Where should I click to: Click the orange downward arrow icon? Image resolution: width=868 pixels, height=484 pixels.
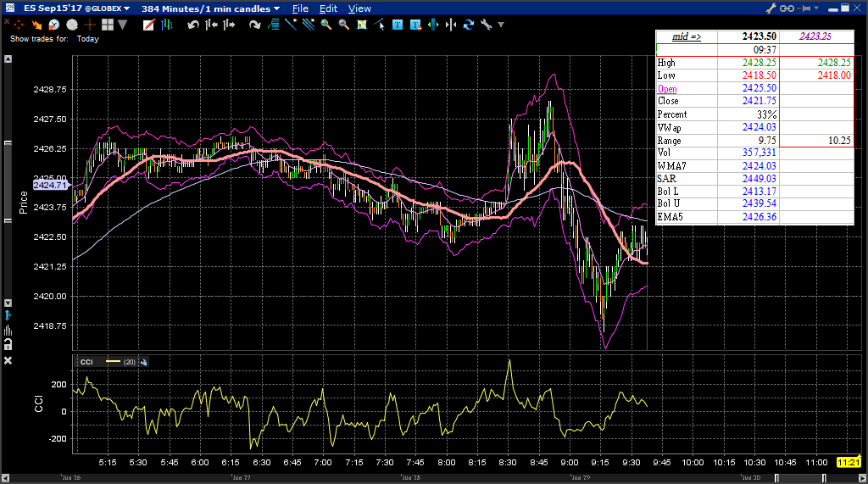pyautogui.click(x=36, y=25)
